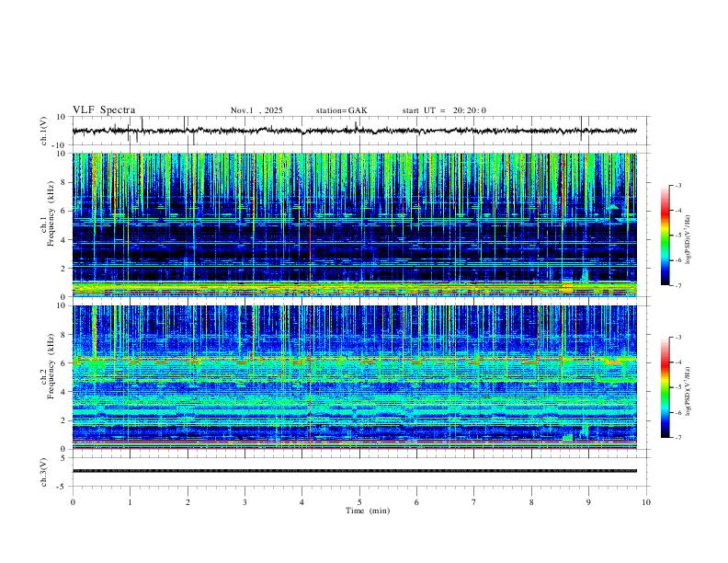Click the "Time (min)" axis title
The image size is (728, 563).
pyautogui.click(x=368, y=511)
